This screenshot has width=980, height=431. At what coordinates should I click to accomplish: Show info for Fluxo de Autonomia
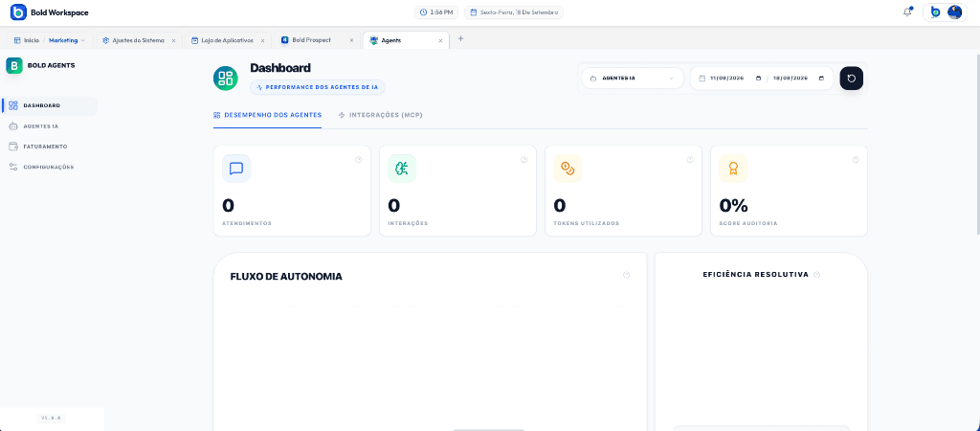coord(626,275)
